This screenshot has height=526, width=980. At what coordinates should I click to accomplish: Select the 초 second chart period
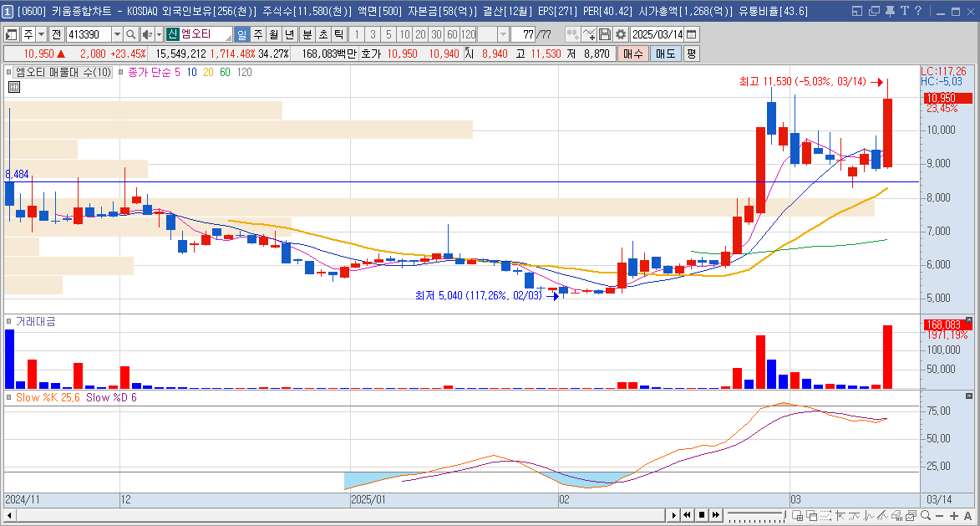[x=322, y=34]
